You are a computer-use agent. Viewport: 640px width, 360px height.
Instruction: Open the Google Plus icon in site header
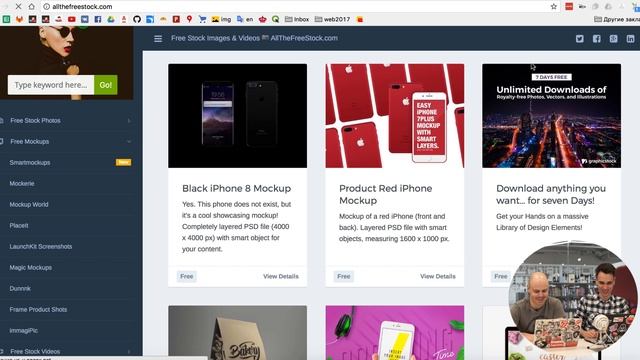613,39
